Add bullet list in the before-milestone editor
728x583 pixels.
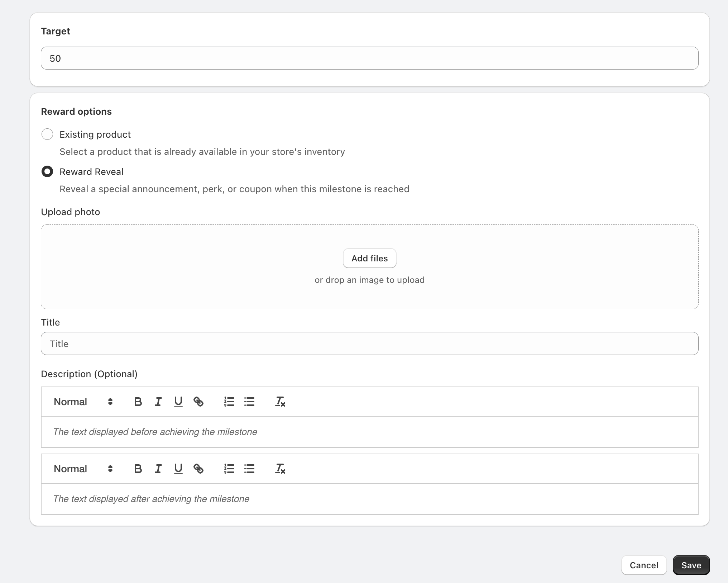(249, 402)
